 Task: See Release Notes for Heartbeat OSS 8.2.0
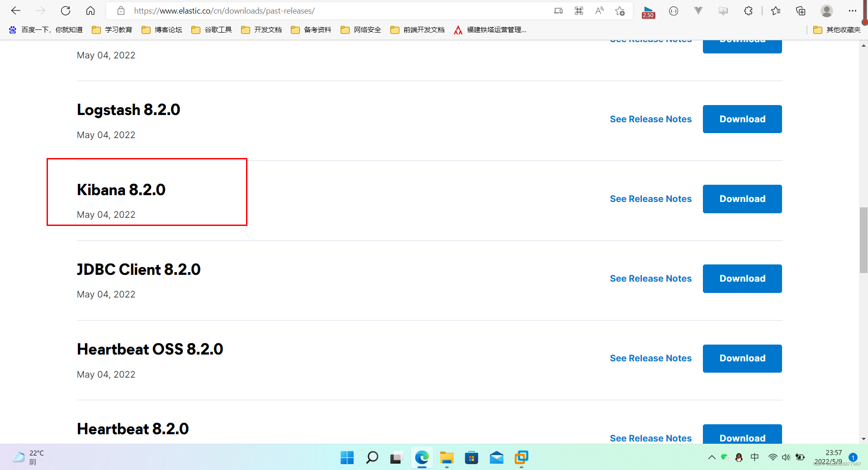(650, 358)
